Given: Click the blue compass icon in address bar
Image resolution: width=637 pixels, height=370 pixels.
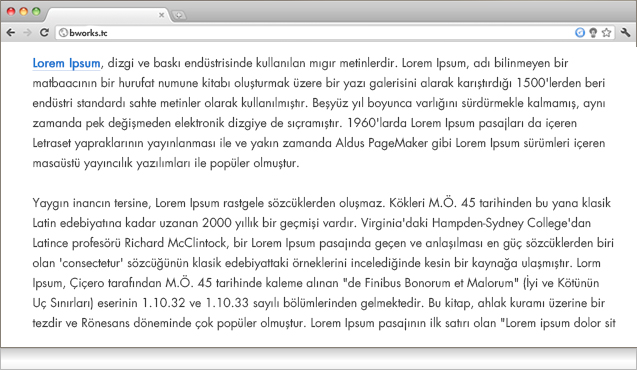Looking at the screenshot, I should pyautogui.click(x=580, y=32).
